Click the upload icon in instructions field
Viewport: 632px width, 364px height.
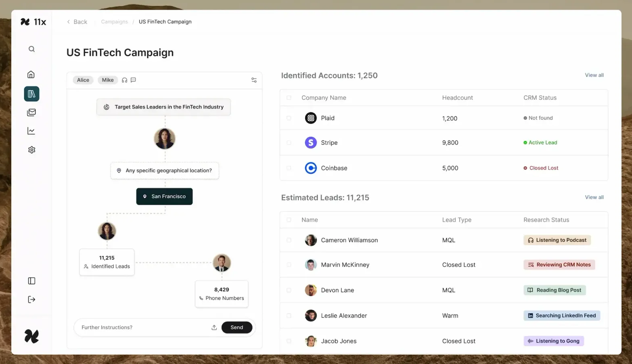[214, 327]
